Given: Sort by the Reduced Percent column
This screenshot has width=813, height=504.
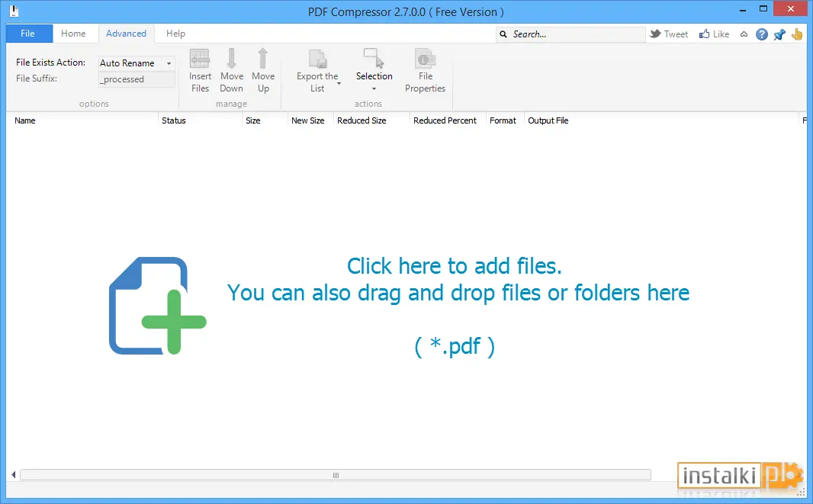Looking at the screenshot, I should click(x=445, y=120).
